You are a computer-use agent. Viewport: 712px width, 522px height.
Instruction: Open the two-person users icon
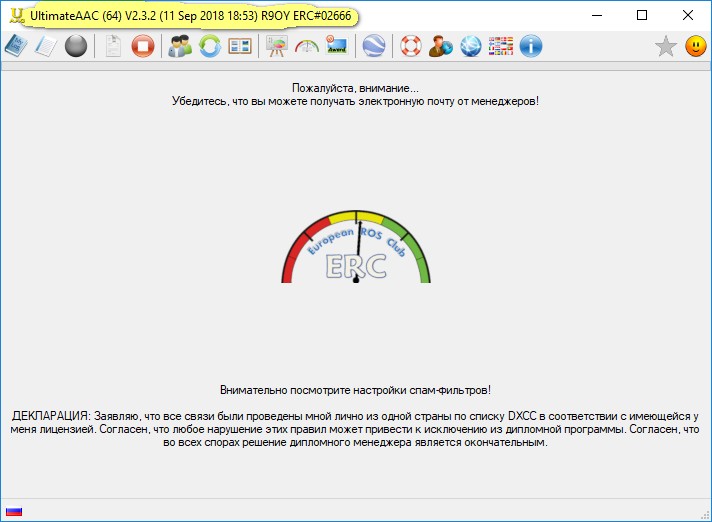pos(180,46)
